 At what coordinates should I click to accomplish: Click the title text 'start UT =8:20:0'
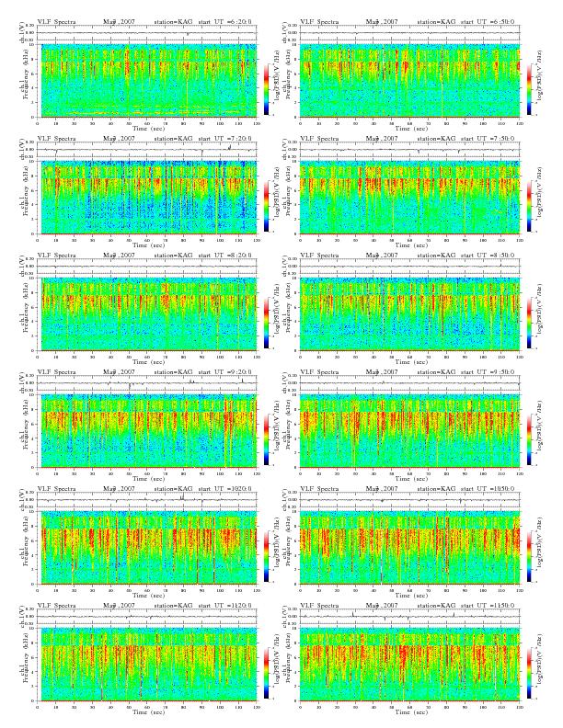pos(225,256)
